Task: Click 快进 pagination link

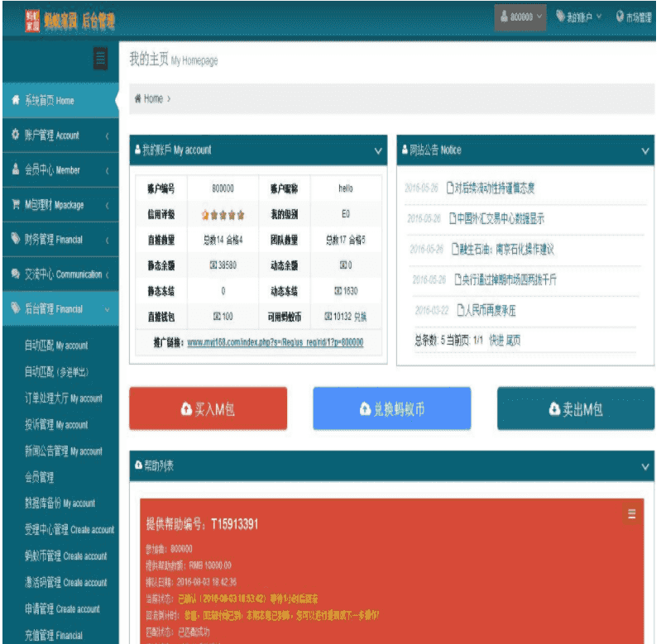Action: [496, 340]
